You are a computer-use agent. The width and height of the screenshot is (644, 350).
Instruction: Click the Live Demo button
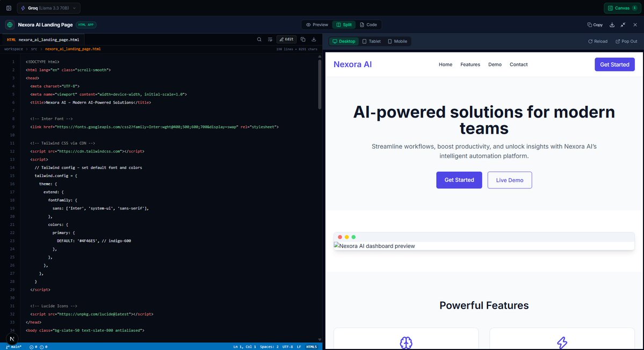510,180
